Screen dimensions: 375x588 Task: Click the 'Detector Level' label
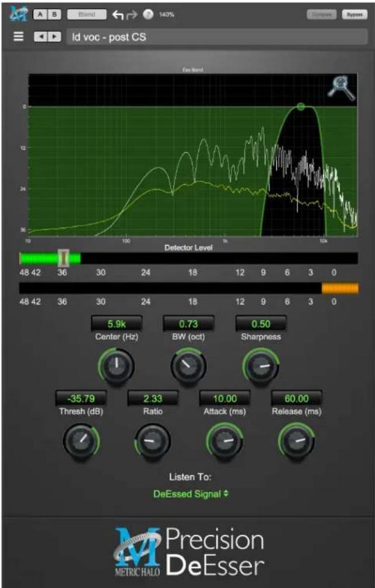click(188, 248)
